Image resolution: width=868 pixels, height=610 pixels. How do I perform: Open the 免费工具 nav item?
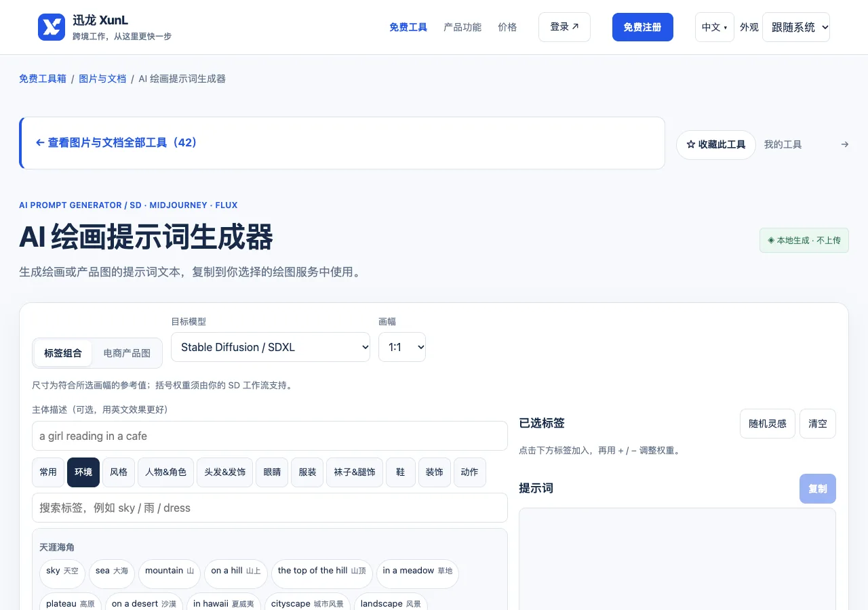[x=408, y=27]
